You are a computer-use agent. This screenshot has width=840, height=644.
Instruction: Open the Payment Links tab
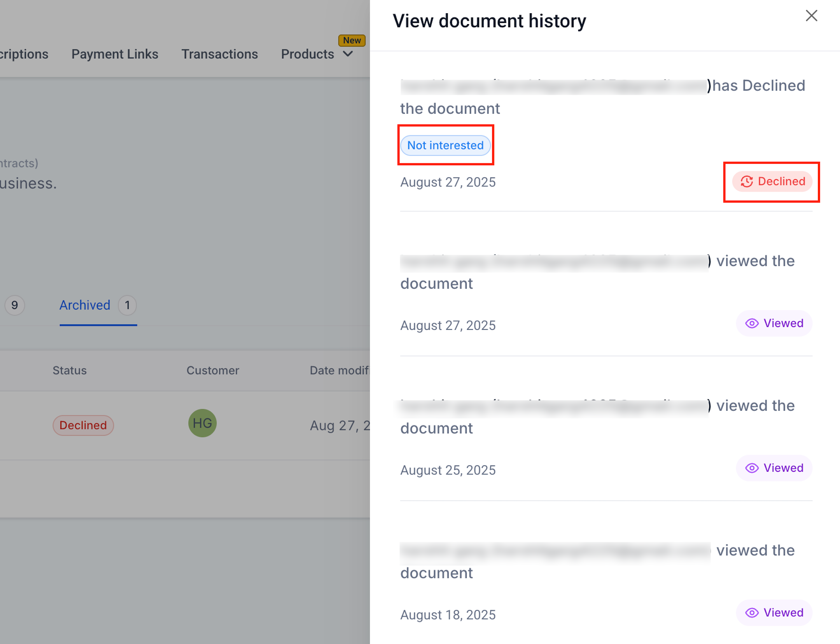click(x=115, y=54)
